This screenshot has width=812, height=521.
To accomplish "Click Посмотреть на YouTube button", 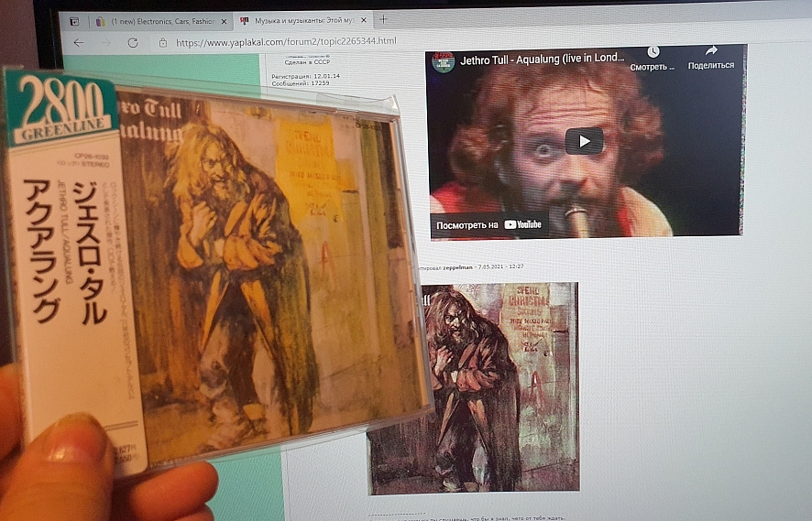I will click(x=488, y=224).
